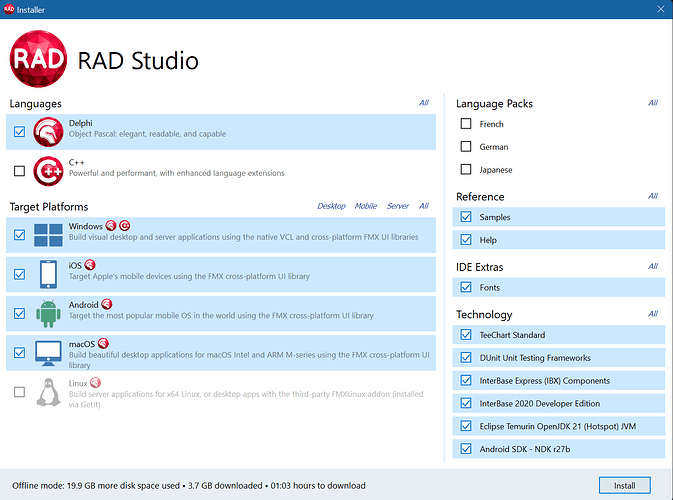Click the Delphi helmet icon
The width and height of the screenshot is (673, 500).
click(49, 132)
